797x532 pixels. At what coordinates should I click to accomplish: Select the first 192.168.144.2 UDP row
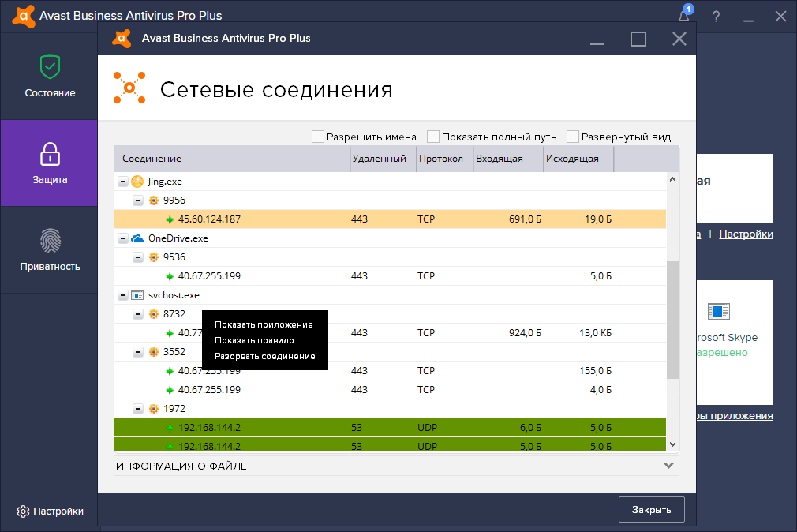click(x=390, y=428)
